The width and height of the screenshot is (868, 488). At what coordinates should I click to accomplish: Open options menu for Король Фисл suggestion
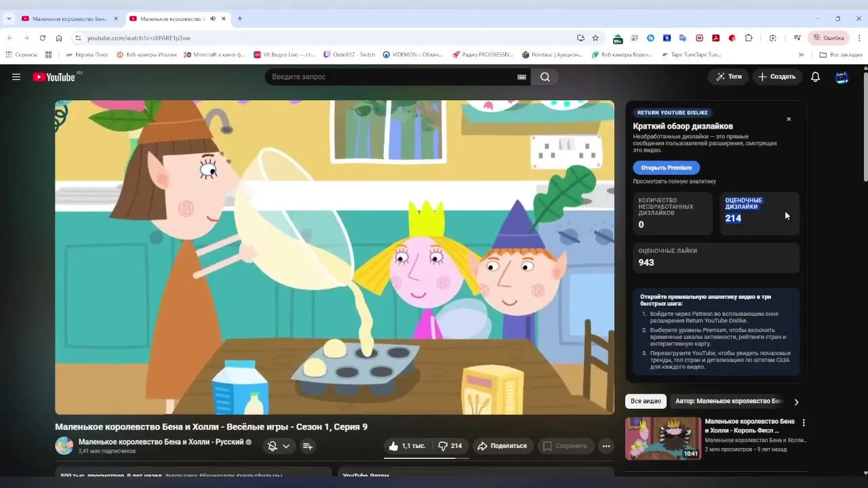point(804,422)
